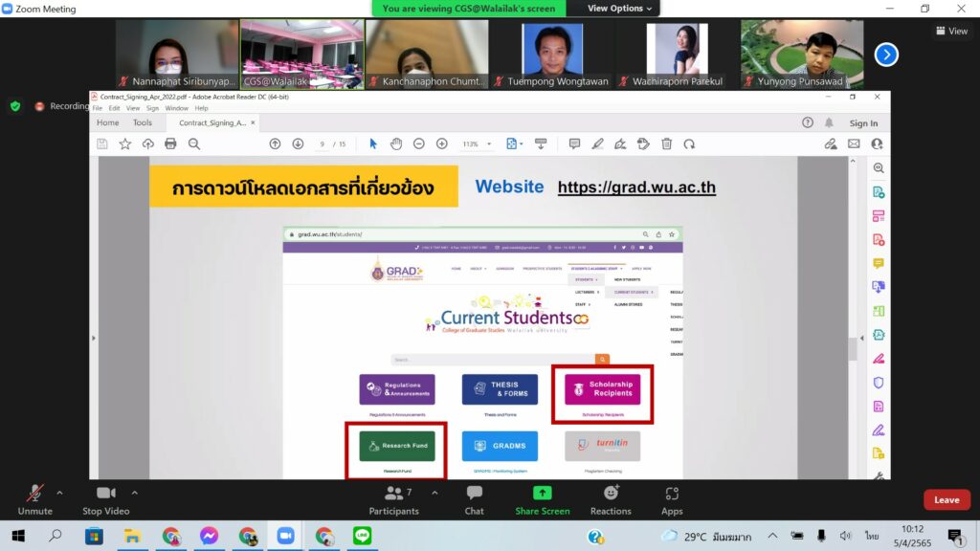Click the delete trash icon
The image size is (980, 551).
coord(667,144)
